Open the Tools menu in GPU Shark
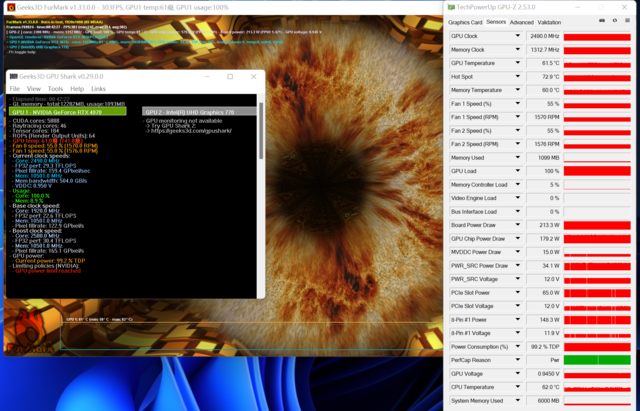Viewport: 640px width, 411px height. (57, 89)
